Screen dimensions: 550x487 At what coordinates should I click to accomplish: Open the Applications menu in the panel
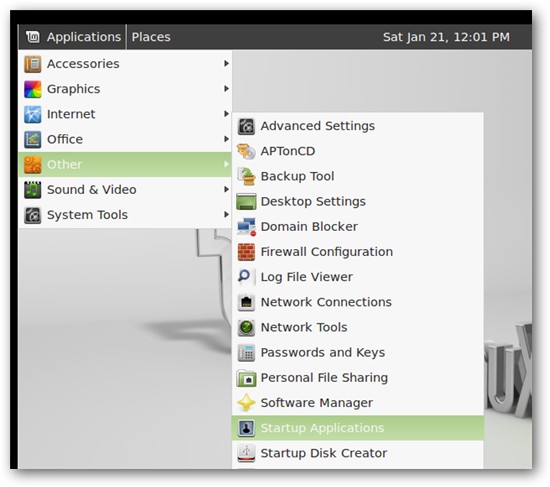pos(73,37)
